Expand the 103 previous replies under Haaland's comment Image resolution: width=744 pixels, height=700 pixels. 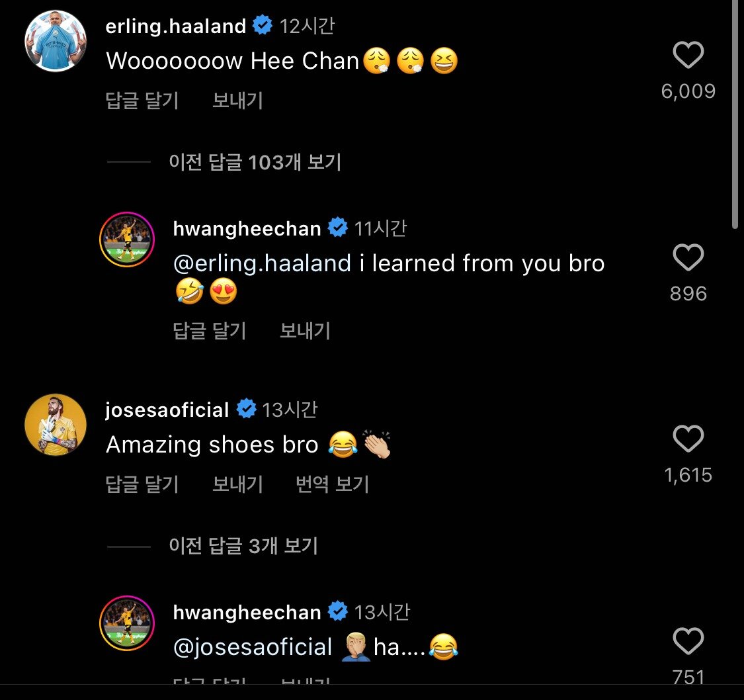coord(255,162)
